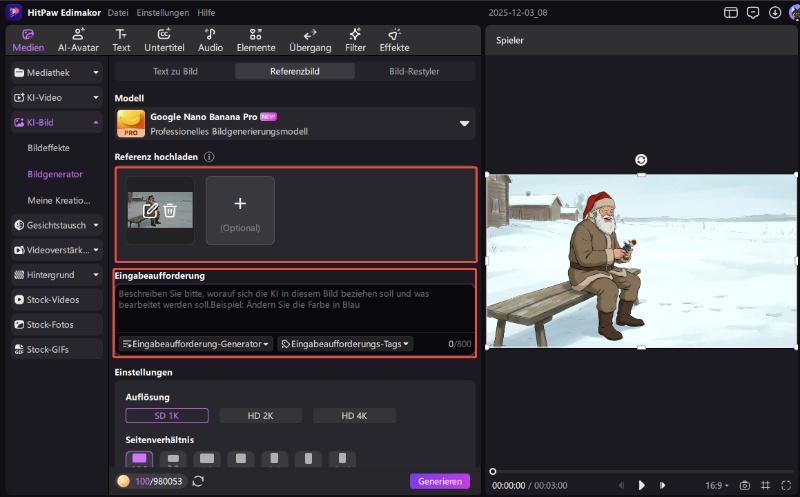Open the 16:9 aspect ratio dropdown
The width and height of the screenshot is (800, 497).
[716, 485]
